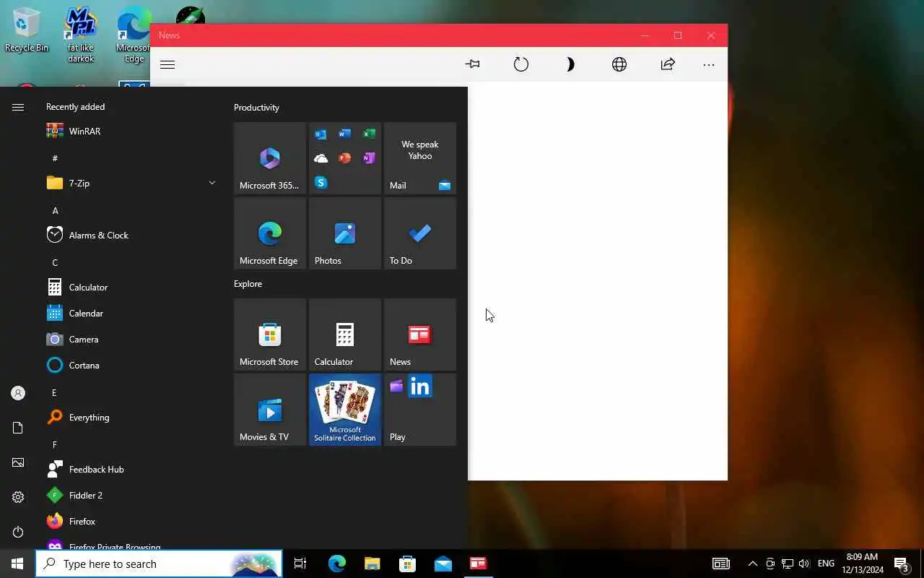Refresh the News feed
Viewport: 924px width, 578px height.
(x=521, y=64)
